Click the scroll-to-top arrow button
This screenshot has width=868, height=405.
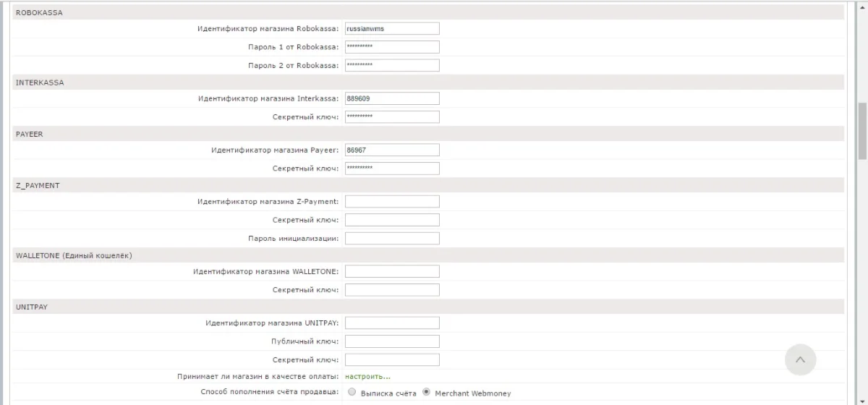[x=800, y=359]
